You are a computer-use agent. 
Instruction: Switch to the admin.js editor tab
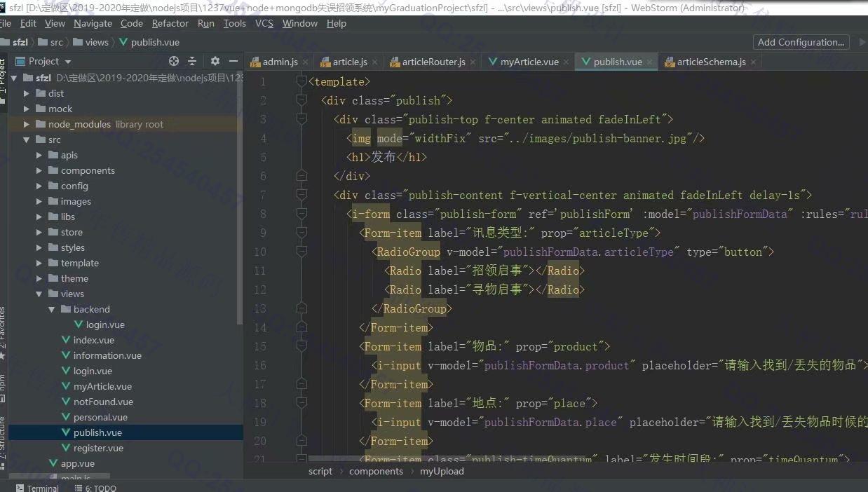pos(280,62)
